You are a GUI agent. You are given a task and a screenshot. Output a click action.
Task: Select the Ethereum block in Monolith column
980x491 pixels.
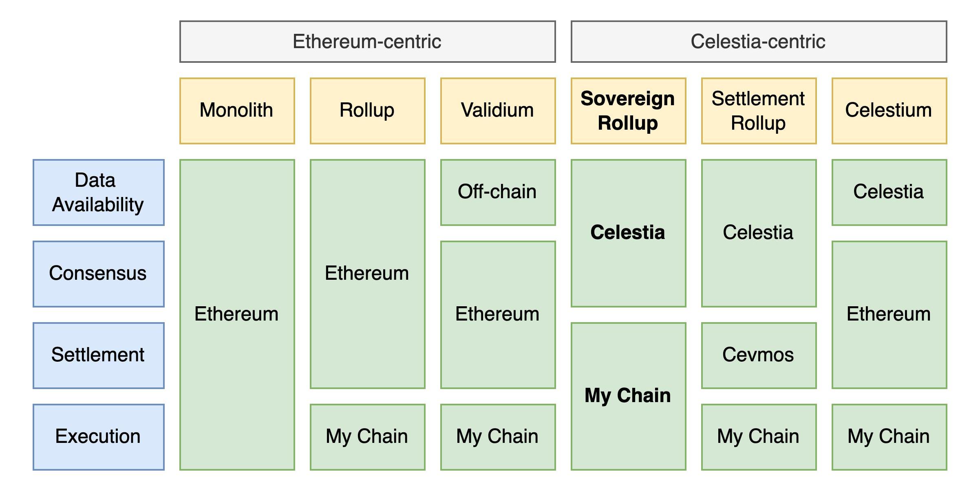click(237, 314)
